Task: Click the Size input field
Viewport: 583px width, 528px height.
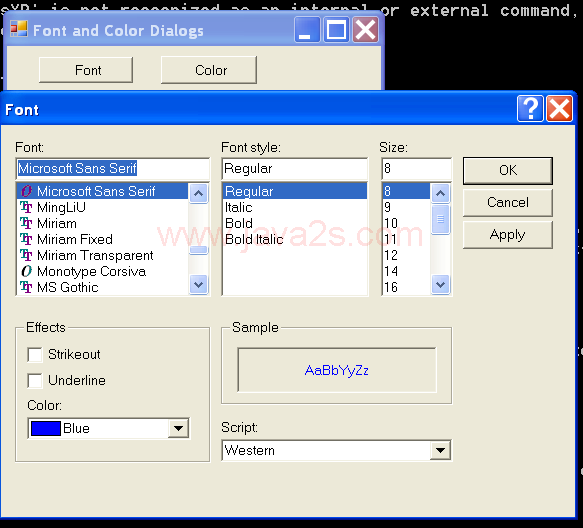Action: click(x=416, y=168)
